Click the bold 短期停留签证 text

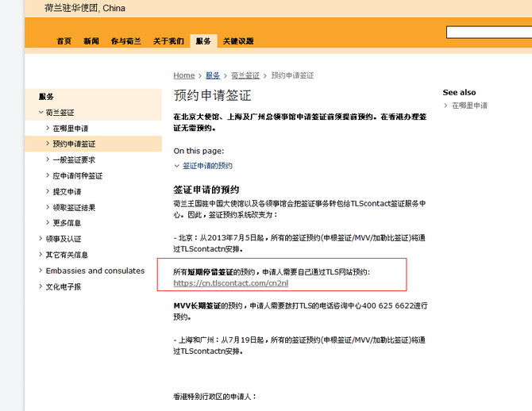point(210,272)
